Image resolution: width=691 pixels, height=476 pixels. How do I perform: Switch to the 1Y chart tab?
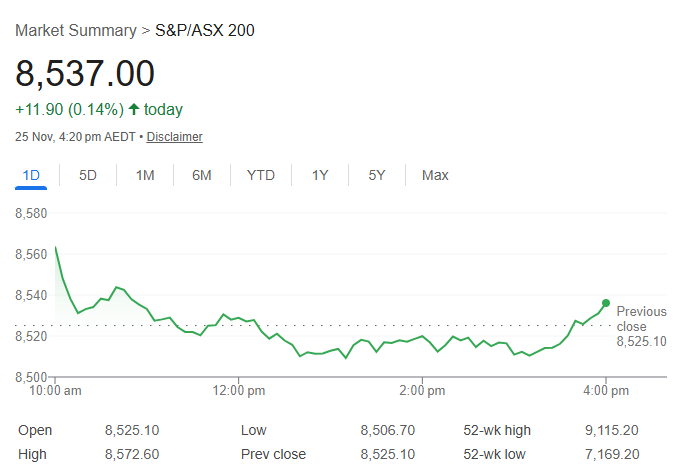pyautogui.click(x=320, y=176)
